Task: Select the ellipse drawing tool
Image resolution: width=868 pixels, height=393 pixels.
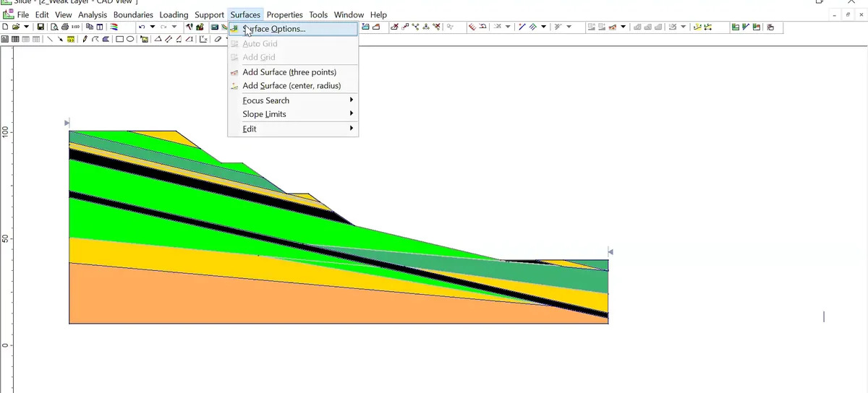Action: click(x=130, y=39)
